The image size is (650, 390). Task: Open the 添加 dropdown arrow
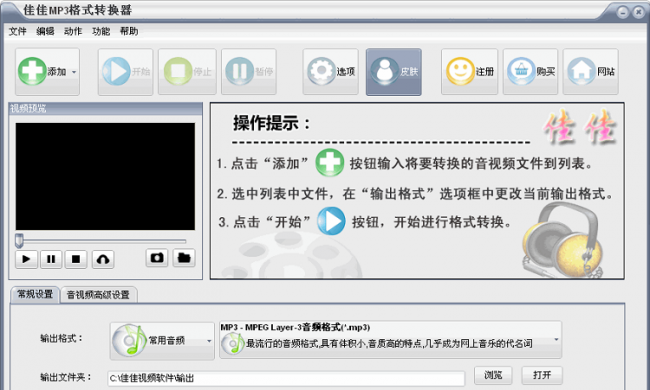(x=74, y=72)
